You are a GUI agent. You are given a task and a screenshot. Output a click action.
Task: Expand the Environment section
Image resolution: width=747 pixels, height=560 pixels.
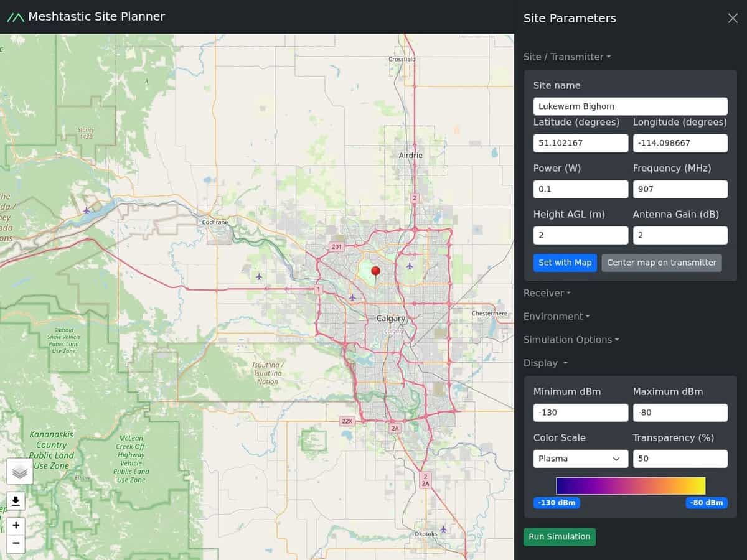[557, 317]
